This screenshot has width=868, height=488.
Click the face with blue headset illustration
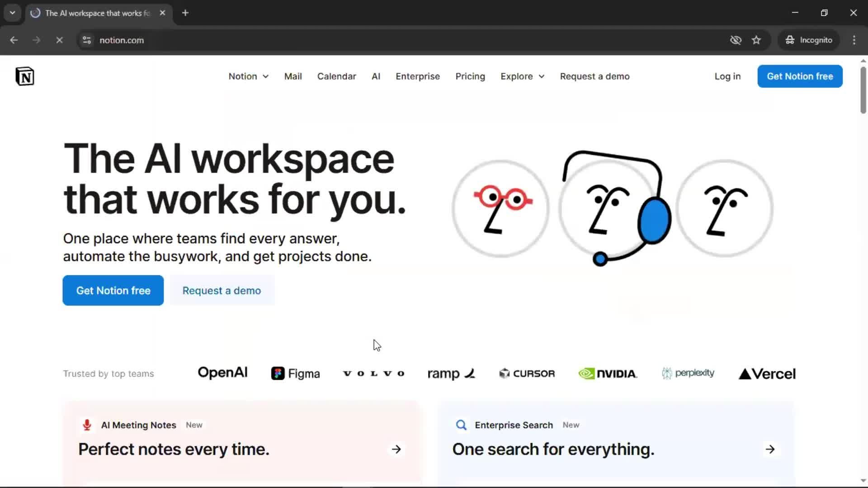(x=615, y=208)
